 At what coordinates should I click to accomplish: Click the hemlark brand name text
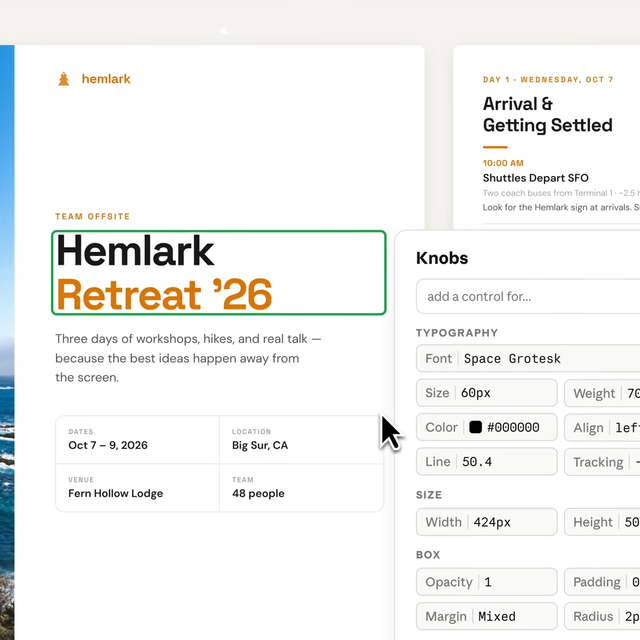[106, 79]
